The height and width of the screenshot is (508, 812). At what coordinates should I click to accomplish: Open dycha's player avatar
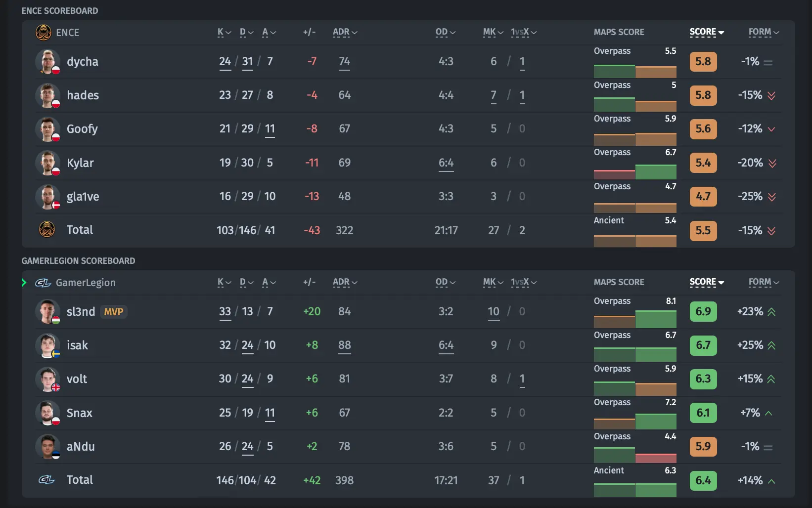(47, 62)
